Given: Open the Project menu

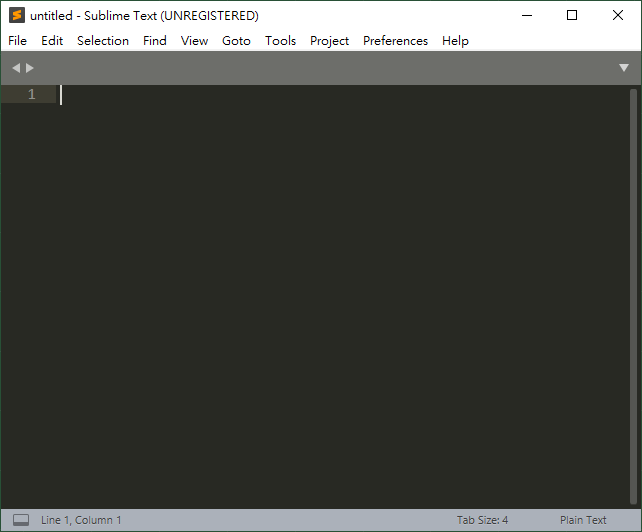Looking at the screenshot, I should point(330,41).
